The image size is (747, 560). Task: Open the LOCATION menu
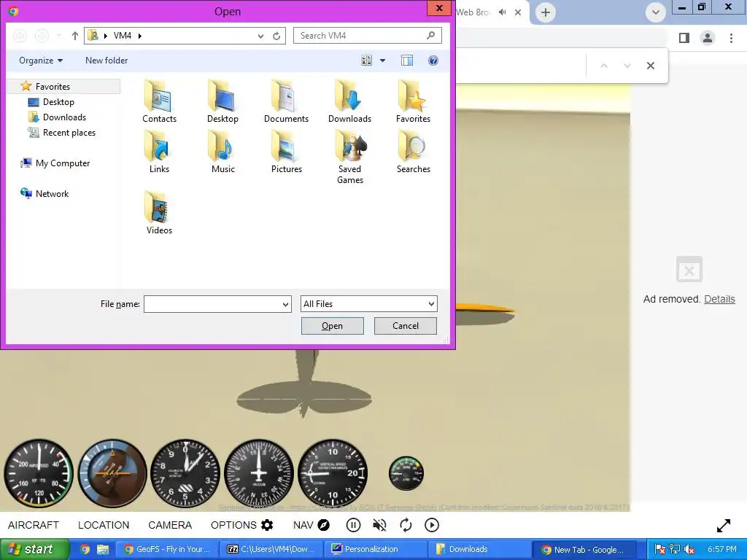tap(104, 525)
